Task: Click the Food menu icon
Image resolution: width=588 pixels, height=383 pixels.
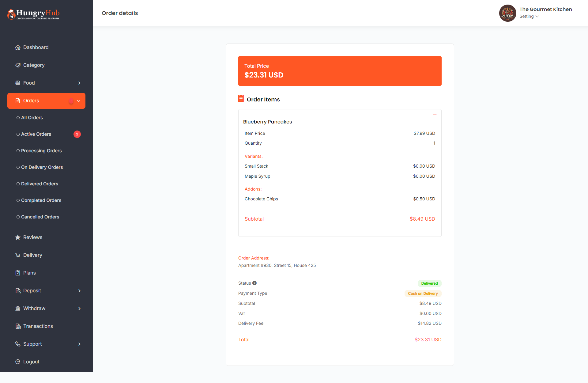Action: pos(18,83)
